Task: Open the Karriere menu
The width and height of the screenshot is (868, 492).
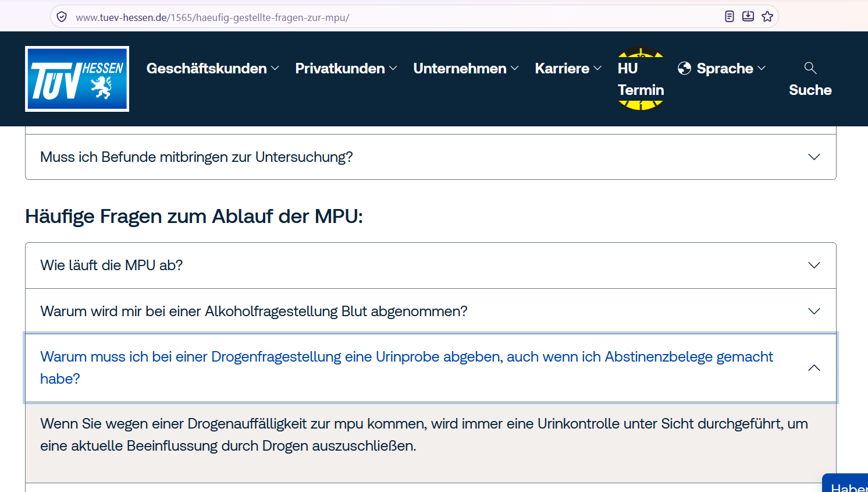Action: pyautogui.click(x=568, y=69)
